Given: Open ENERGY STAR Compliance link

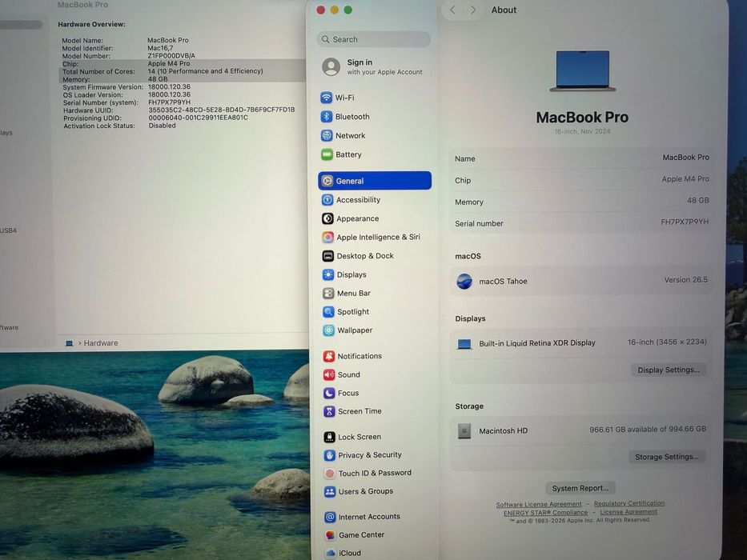Looking at the screenshot, I should click(545, 513).
